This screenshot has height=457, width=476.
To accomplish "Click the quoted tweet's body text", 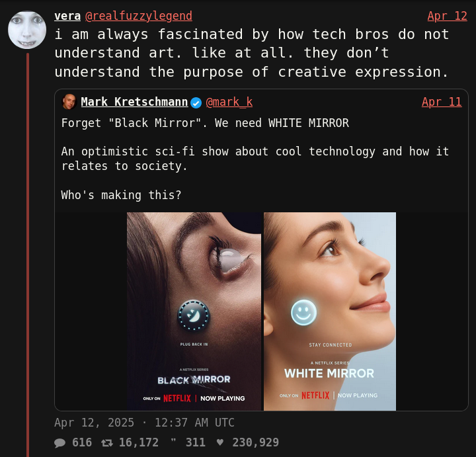I will [x=255, y=158].
